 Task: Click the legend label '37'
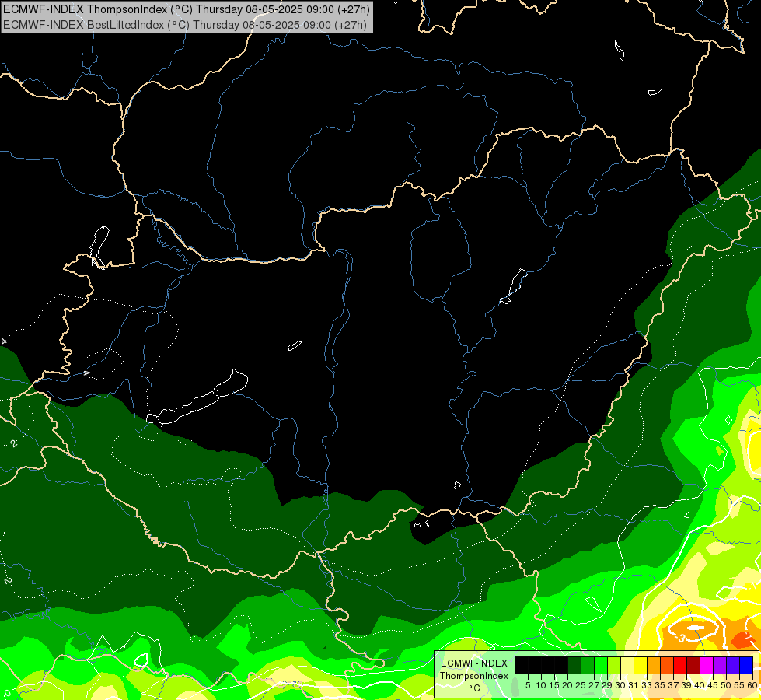(x=673, y=685)
